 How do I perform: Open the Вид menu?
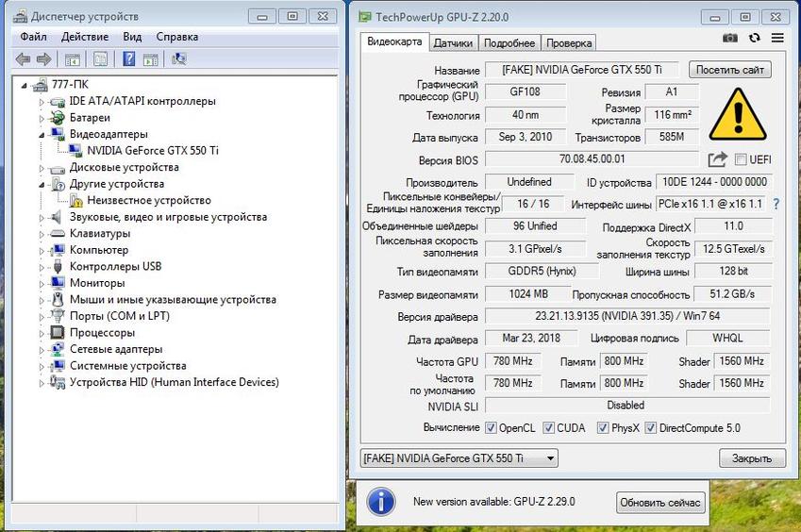point(132,38)
